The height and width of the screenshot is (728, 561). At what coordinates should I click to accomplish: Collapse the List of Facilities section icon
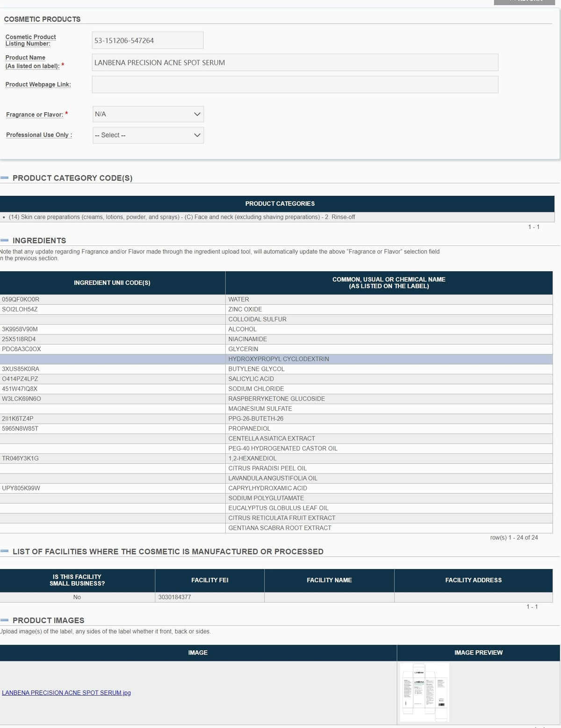point(5,551)
